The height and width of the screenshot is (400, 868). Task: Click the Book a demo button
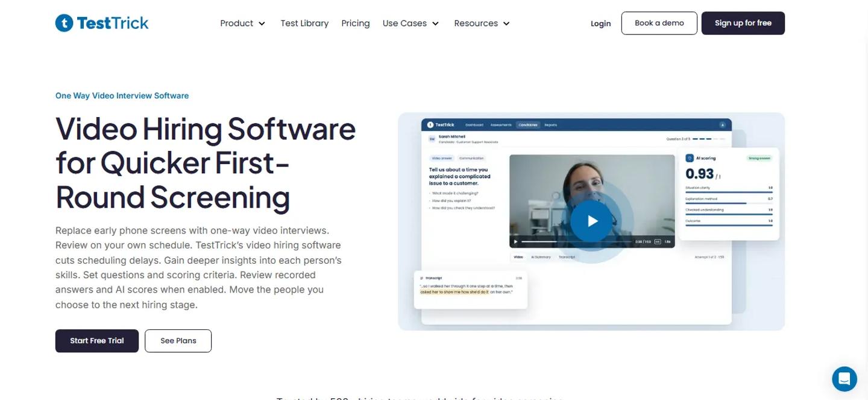[x=659, y=23]
